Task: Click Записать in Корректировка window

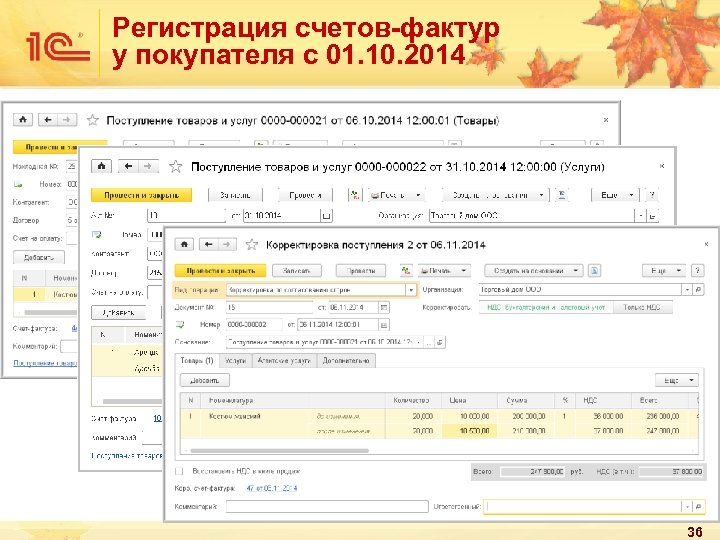Action: [x=297, y=271]
